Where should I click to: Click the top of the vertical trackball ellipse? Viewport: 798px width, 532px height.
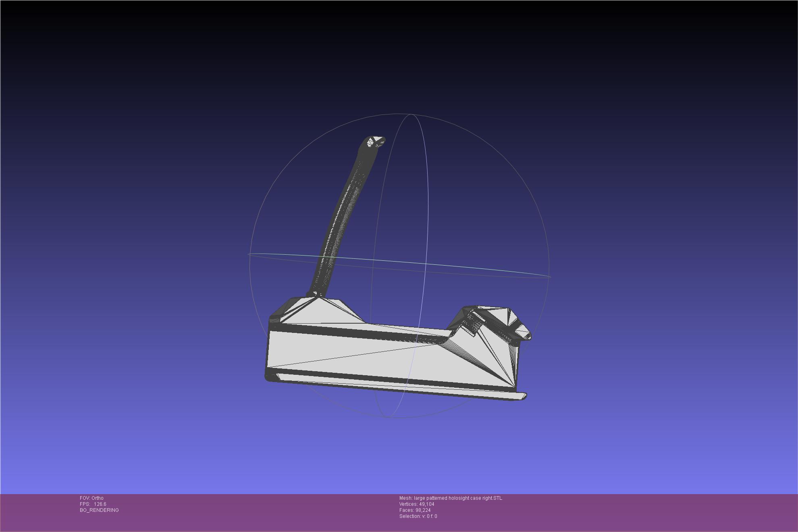[x=411, y=115]
